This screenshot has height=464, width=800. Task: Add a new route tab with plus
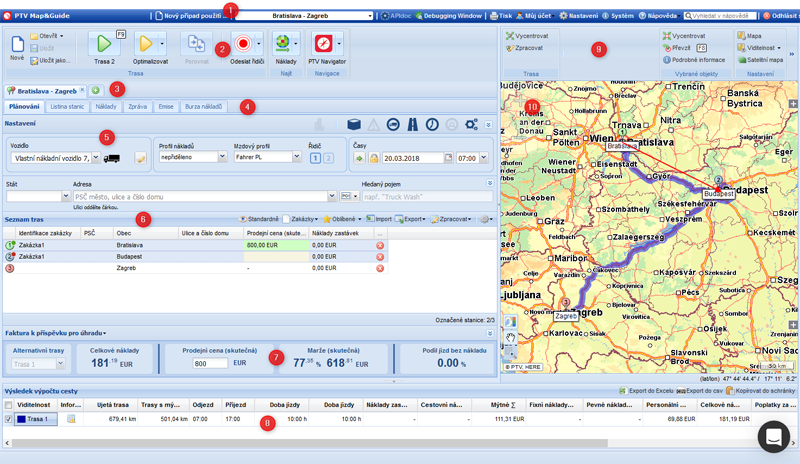95,91
